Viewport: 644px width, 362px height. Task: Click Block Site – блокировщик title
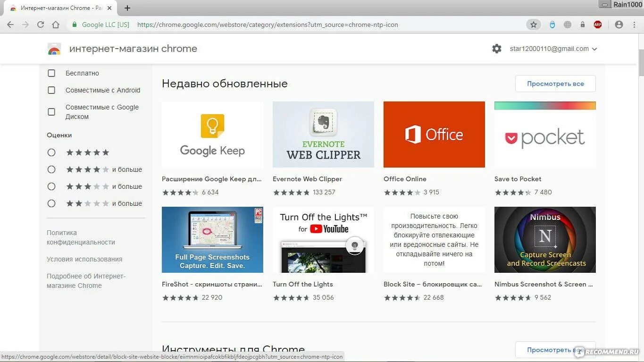click(x=433, y=284)
